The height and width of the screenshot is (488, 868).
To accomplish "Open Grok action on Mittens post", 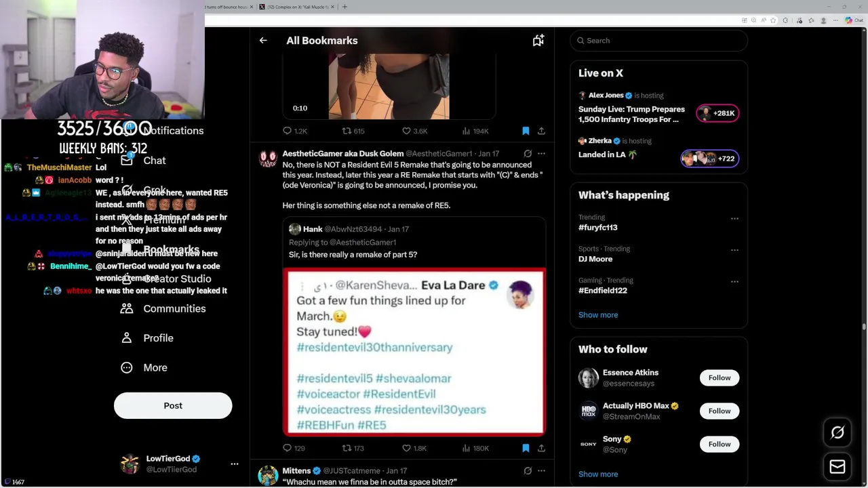I will pyautogui.click(x=528, y=470).
